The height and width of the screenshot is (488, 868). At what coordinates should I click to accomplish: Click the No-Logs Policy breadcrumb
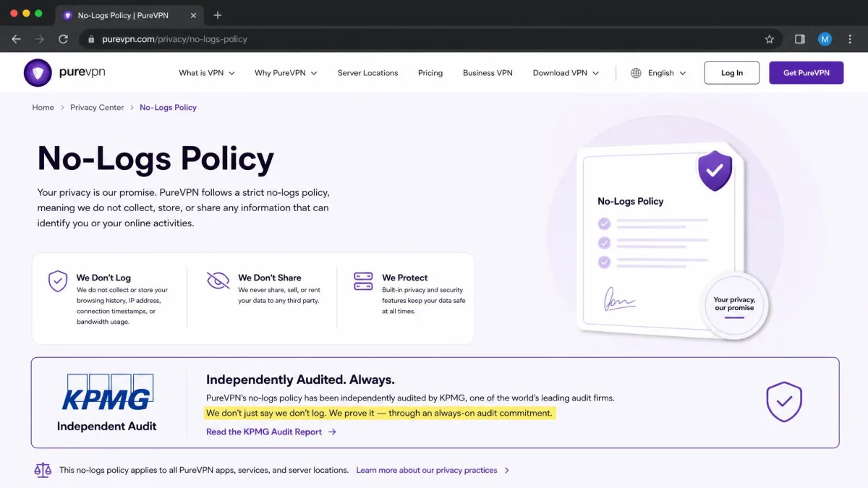tap(168, 107)
